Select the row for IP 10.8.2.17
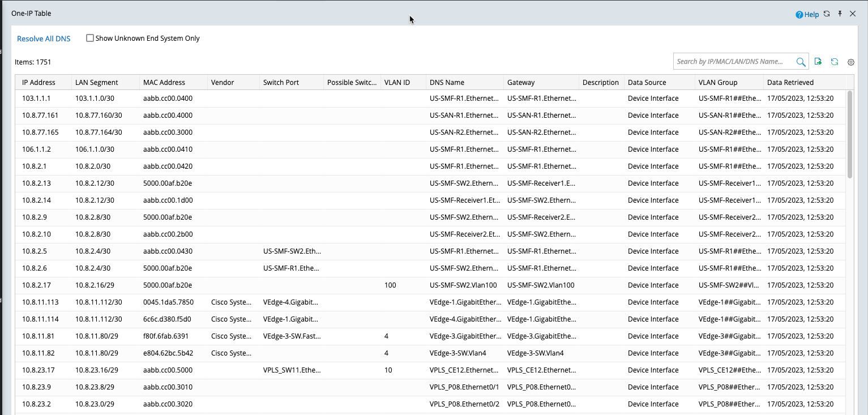Image resolution: width=868 pixels, height=415 pixels. click(x=226, y=285)
